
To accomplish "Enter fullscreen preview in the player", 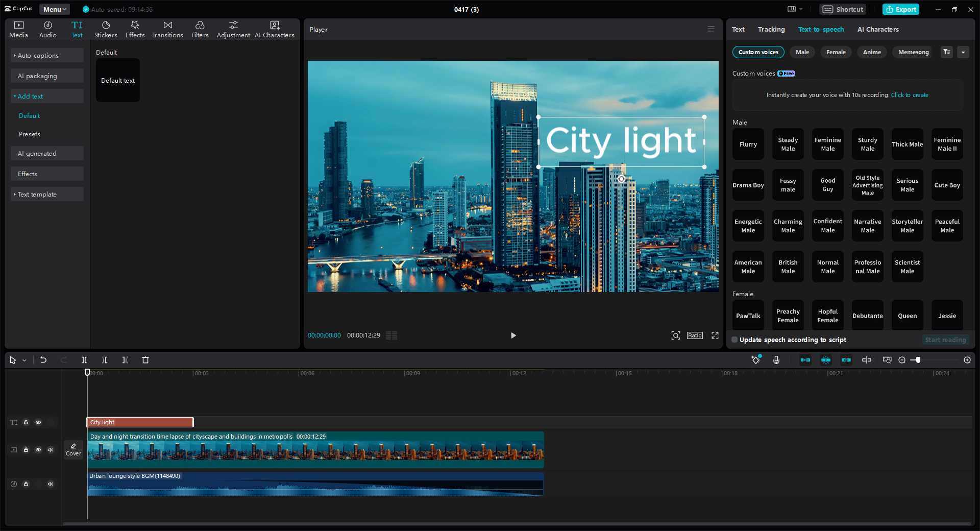I will 715,335.
